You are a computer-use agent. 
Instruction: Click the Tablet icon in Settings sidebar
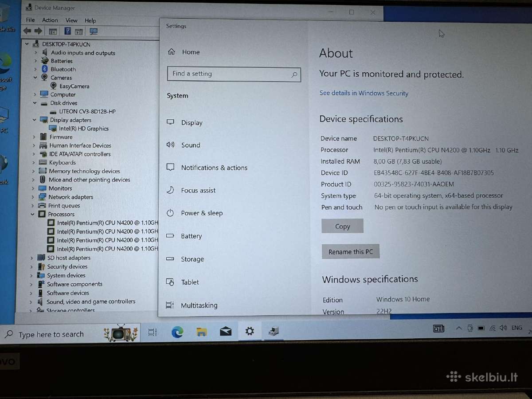[170, 282]
